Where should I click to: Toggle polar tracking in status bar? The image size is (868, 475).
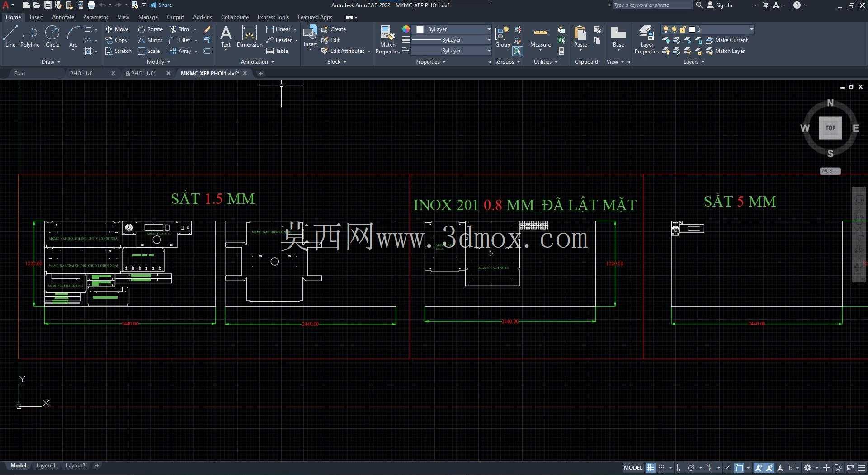tap(691, 468)
